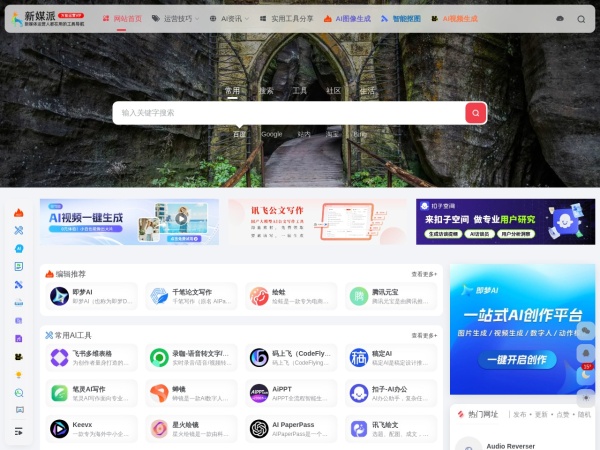This screenshot has width=600, height=450.
Task: Select the 生活 search tab
Action: click(x=367, y=91)
